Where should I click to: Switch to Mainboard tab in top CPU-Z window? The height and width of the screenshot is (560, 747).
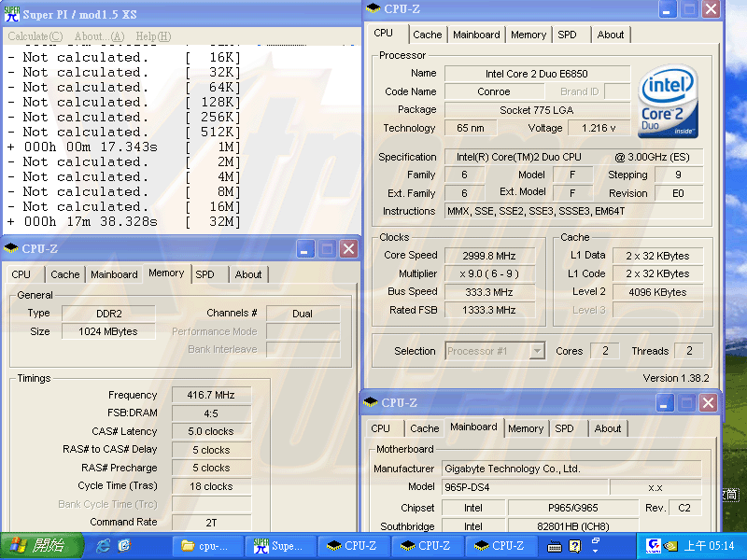click(x=476, y=35)
